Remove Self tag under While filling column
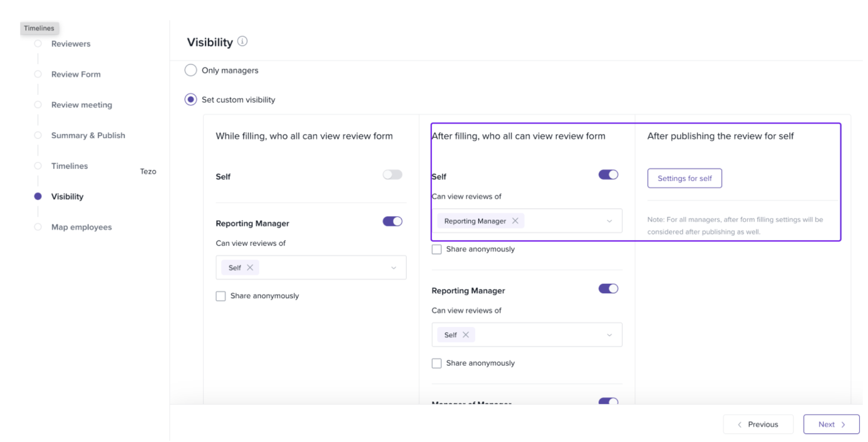Viewport: 868px width, 442px height. [x=250, y=268]
